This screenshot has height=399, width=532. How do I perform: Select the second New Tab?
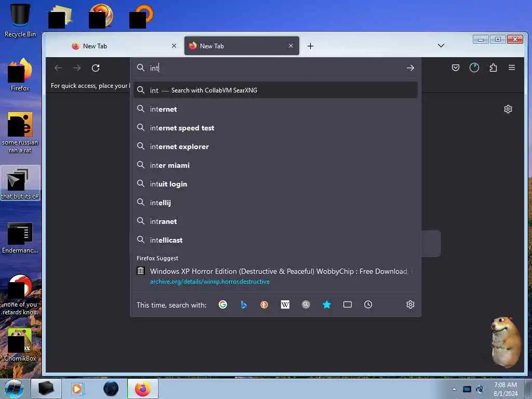[242, 46]
